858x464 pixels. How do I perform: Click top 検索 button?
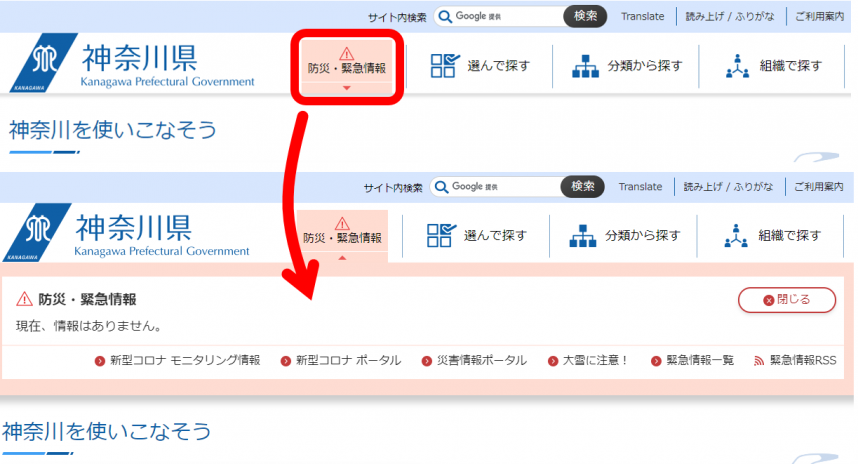(585, 16)
